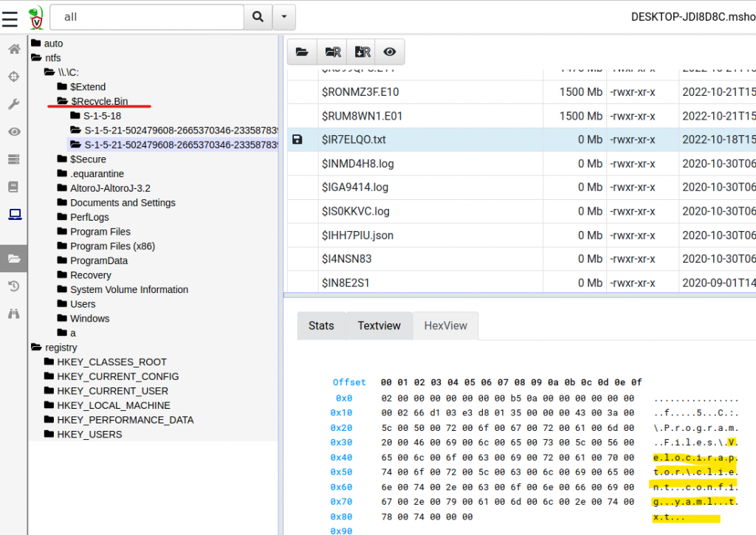The width and height of the screenshot is (756, 535).
Task: Open HKEY_CURRENT_CONFIG registry hive
Action: pyautogui.click(x=111, y=376)
